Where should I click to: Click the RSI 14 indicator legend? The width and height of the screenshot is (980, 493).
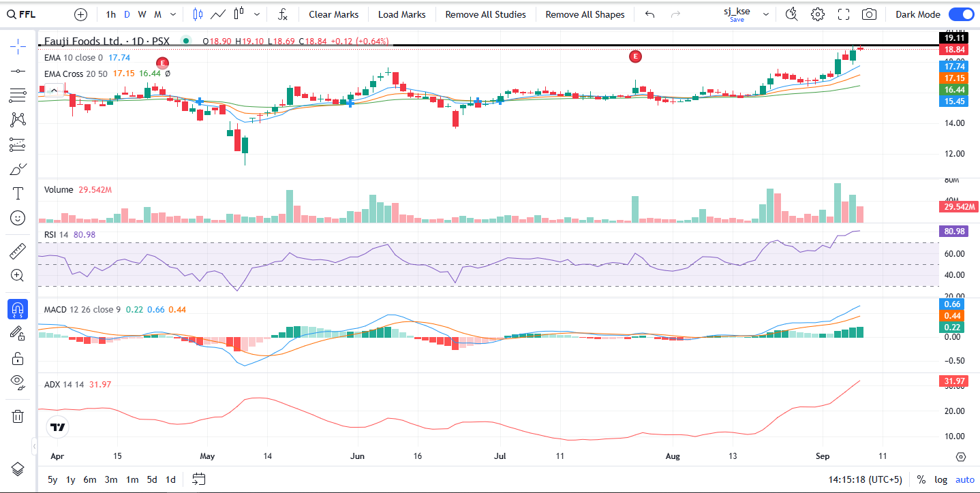click(57, 234)
